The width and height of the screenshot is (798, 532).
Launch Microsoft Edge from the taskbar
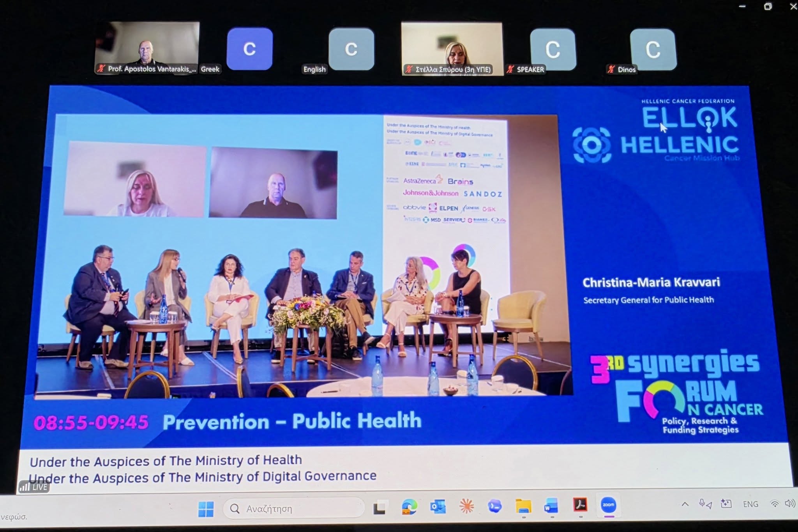click(409, 507)
